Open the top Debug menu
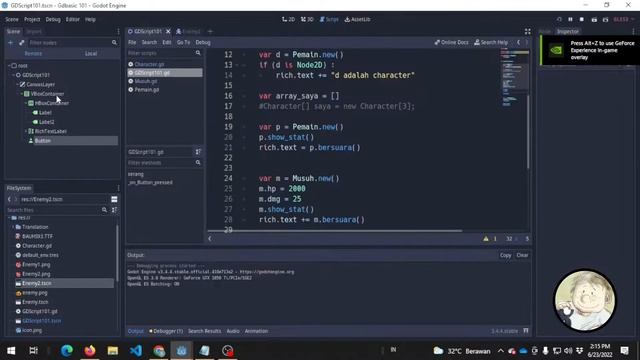 (53, 19)
